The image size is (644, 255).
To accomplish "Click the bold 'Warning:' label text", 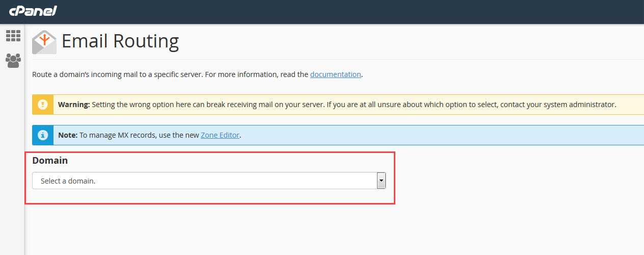I will tap(74, 105).
